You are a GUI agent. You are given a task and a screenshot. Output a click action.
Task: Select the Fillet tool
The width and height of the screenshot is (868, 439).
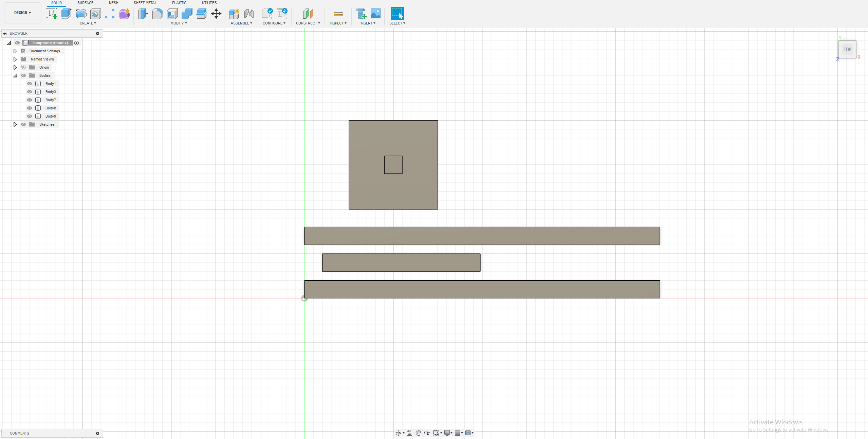click(158, 14)
